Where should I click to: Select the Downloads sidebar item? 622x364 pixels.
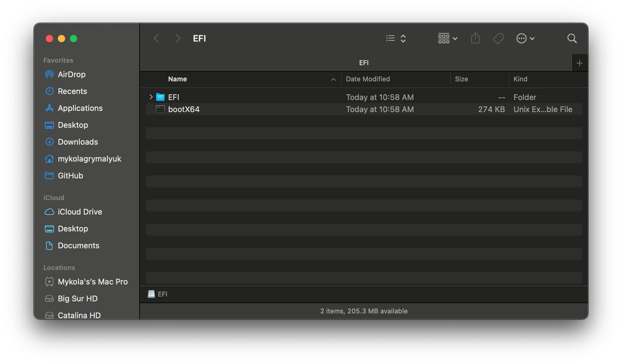pos(78,142)
